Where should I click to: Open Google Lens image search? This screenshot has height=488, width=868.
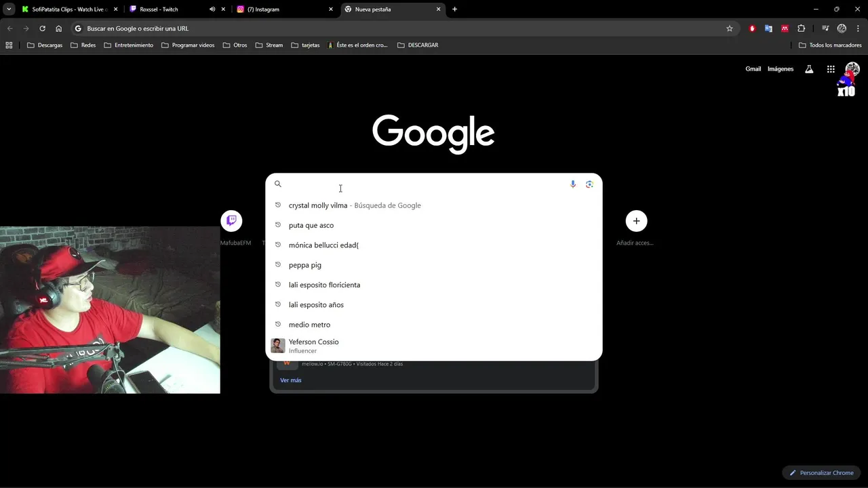pos(589,184)
